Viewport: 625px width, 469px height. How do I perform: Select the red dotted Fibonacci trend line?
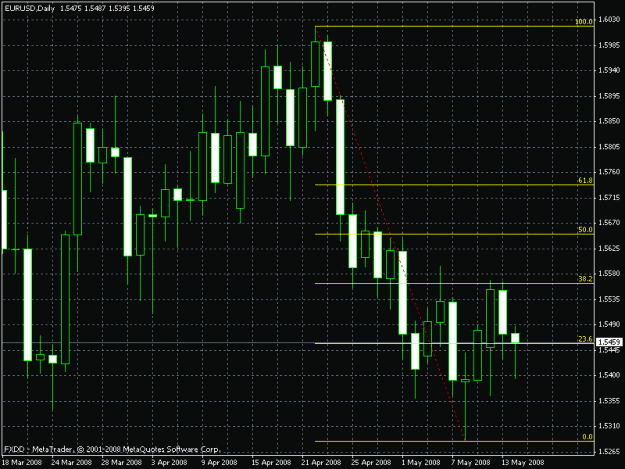click(391, 234)
